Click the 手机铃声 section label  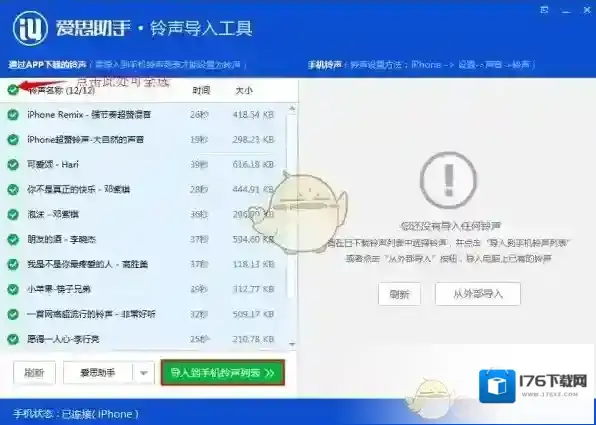pyautogui.click(x=325, y=65)
